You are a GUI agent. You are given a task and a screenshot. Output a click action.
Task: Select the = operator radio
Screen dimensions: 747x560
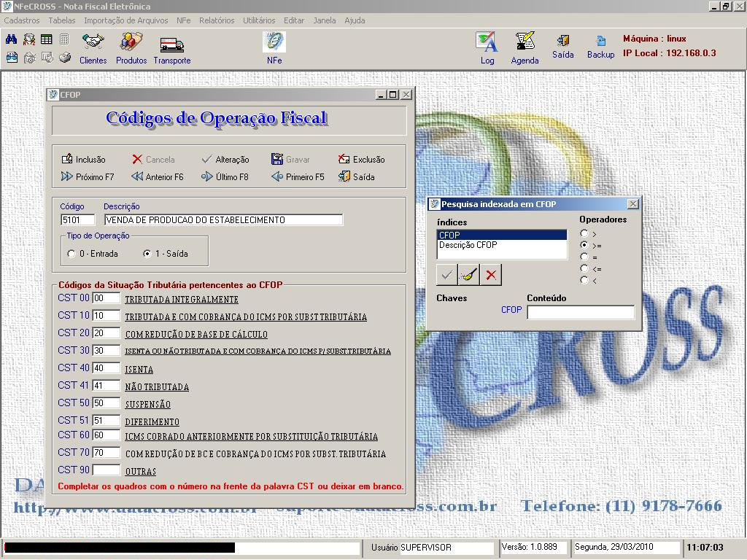pos(584,257)
